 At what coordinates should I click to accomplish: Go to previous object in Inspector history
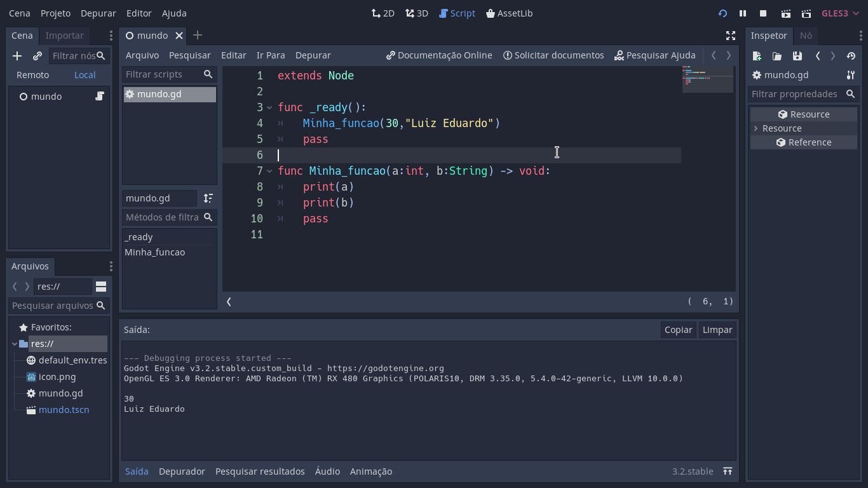[818, 56]
